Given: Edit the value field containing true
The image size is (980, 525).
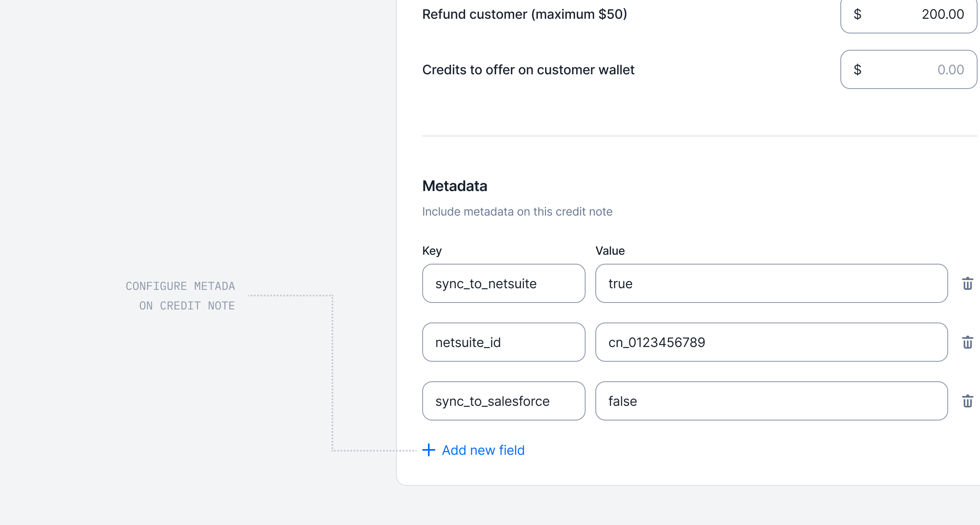Looking at the screenshot, I should coord(771,283).
